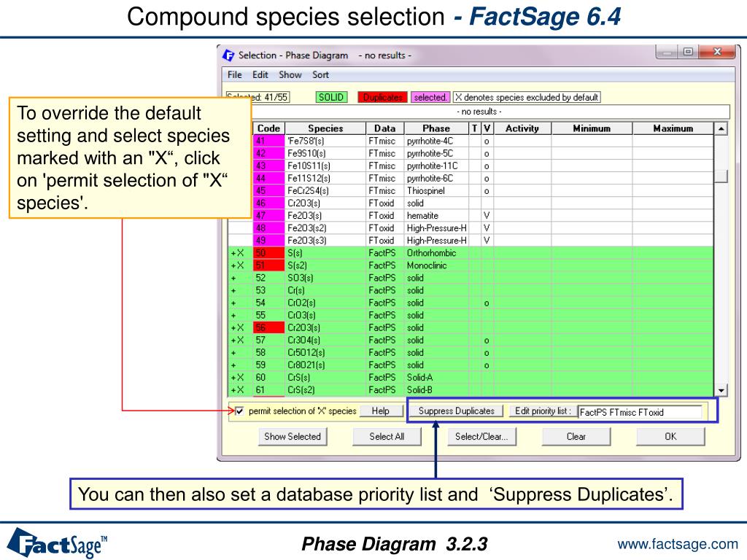Screen dimensions: 747x560
Task: Click the Maximum column header
Action: (x=673, y=128)
